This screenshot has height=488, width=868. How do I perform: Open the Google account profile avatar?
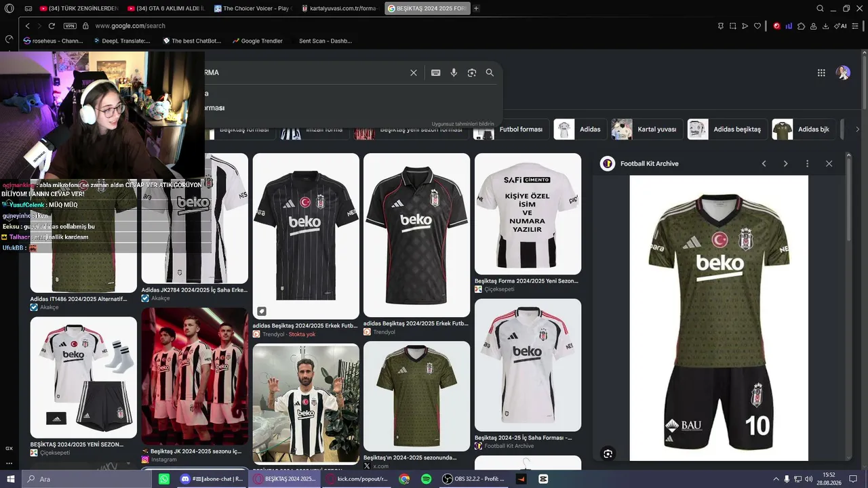coord(843,73)
